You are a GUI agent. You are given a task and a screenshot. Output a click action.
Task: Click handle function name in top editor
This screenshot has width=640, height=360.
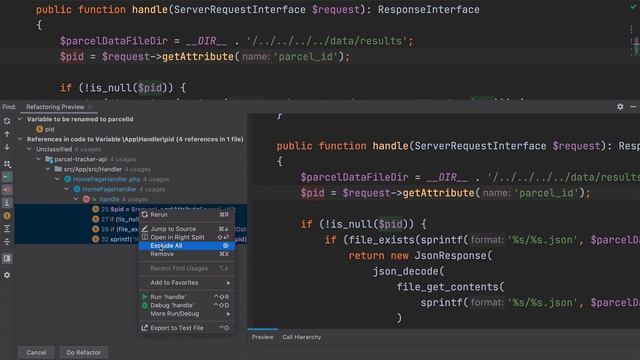click(149, 9)
